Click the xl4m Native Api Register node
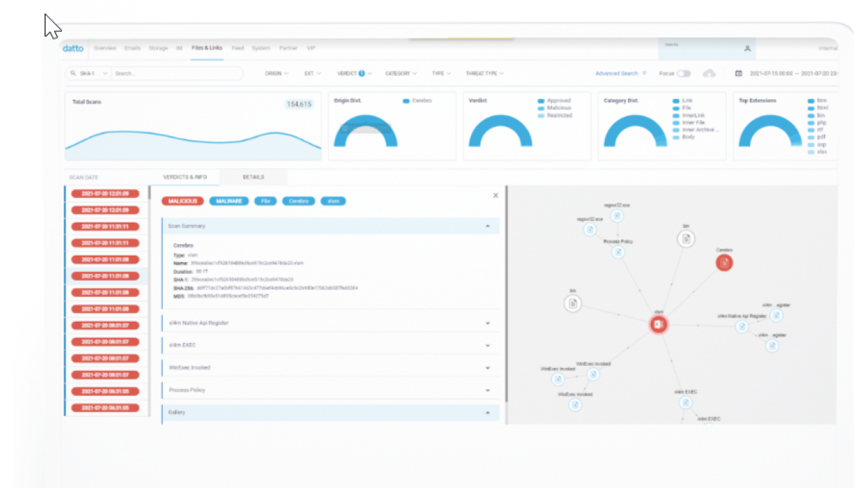Viewport: 868px width, 488px height. [742, 327]
